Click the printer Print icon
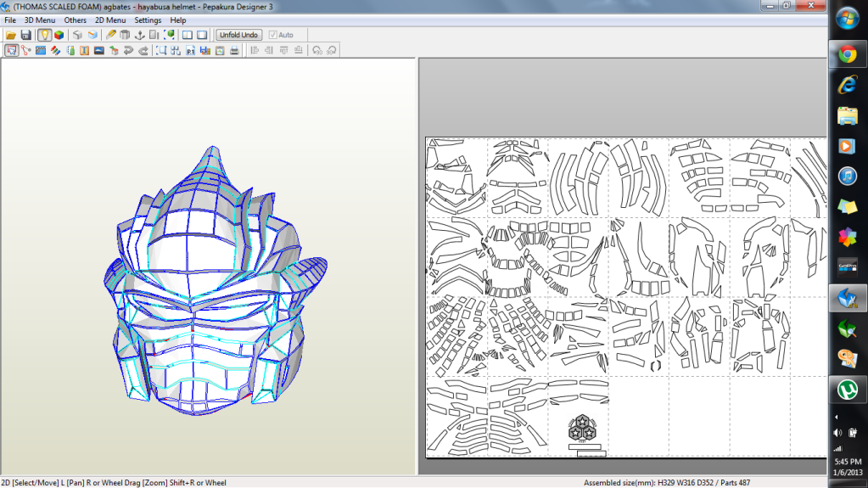Viewport: 868px width, 488px height. (x=234, y=50)
